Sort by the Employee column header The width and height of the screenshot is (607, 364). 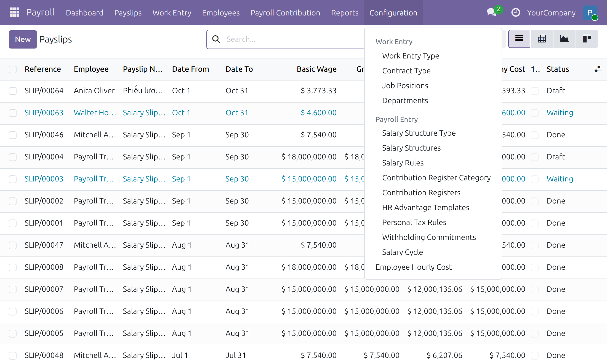click(x=91, y=69)
